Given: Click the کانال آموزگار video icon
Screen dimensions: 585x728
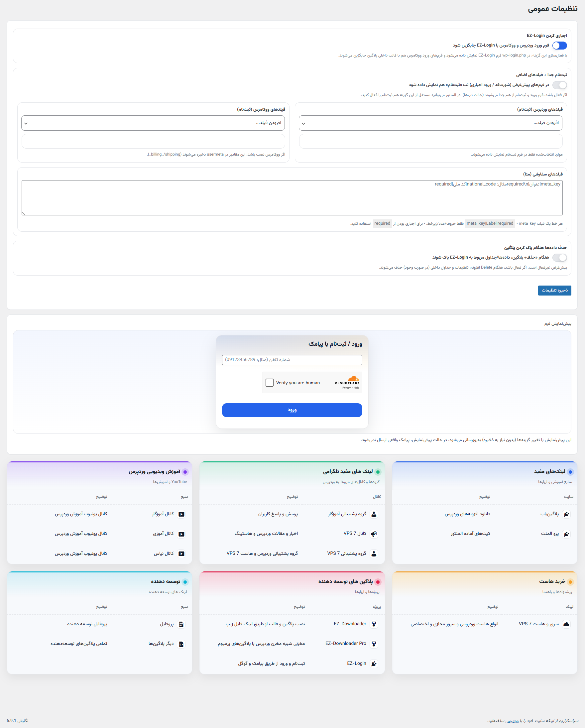Looking at the screenshot, I should (x=181, y=514).
